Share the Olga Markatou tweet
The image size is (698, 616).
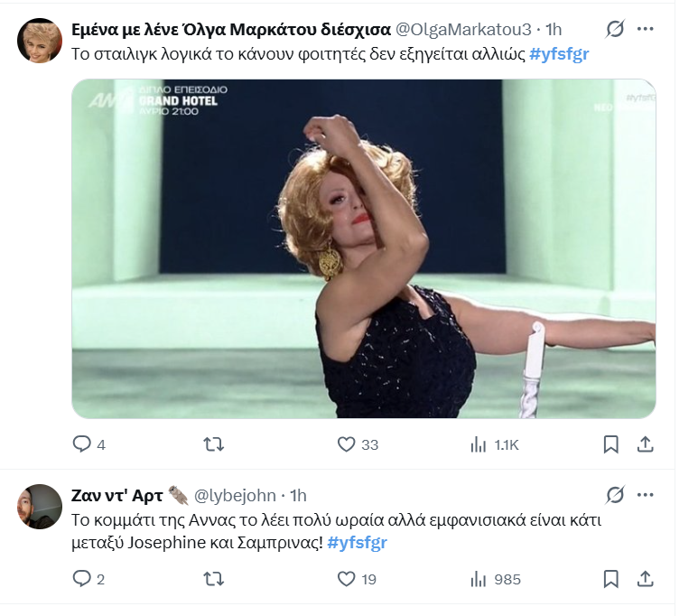click(646, 444)
